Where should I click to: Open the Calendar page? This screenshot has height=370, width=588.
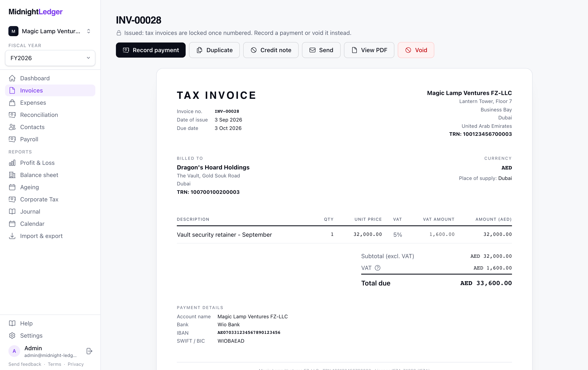[50, 224]
